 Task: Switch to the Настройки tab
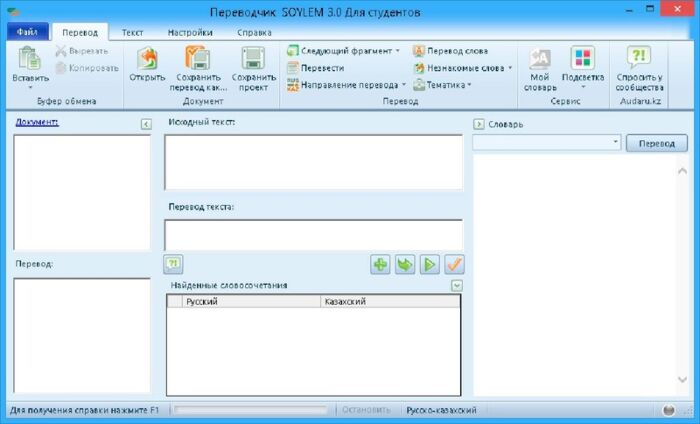[189, 32]
